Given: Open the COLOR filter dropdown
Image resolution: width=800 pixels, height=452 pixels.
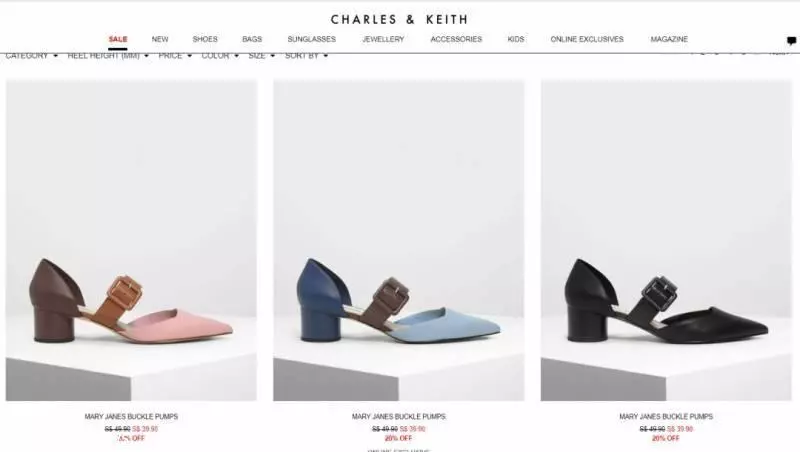Looking at the screenshot, I should [220, 56].
